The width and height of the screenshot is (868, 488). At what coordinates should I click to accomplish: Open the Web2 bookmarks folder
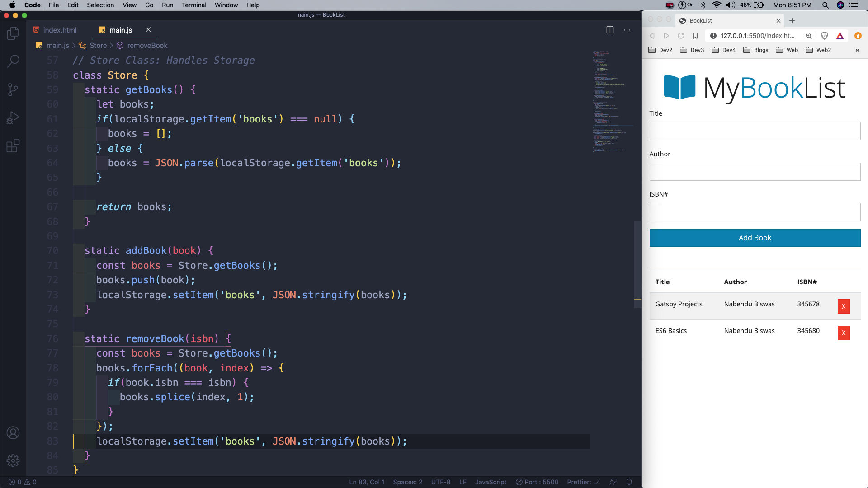[x=818, y=50]
